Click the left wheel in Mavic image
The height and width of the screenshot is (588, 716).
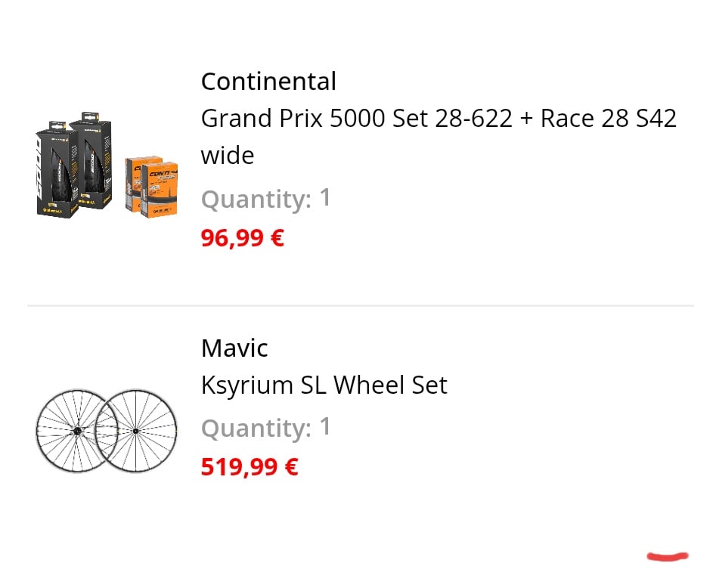click(x=76, y=431)
